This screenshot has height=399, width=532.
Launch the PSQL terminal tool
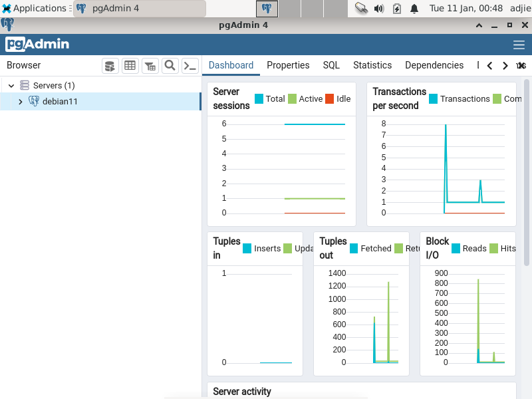pyautogui.click(x=190, y=65)
